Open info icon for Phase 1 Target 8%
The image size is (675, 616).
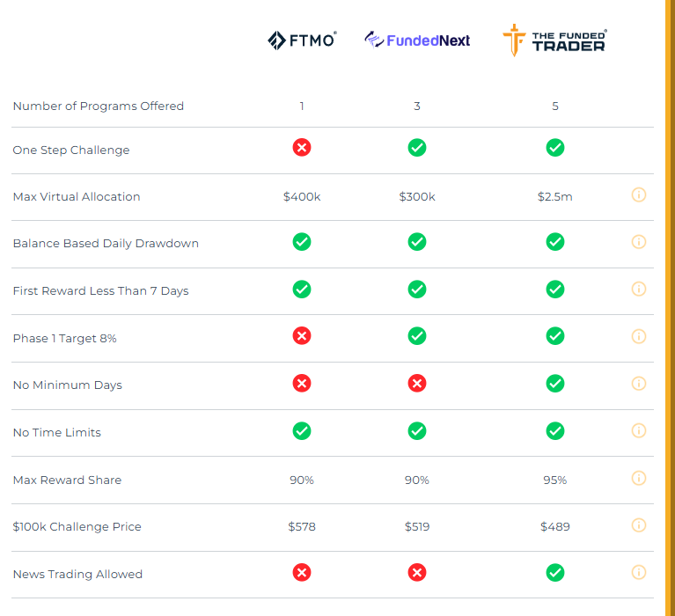pyautogui.click(x=638, y=336)
